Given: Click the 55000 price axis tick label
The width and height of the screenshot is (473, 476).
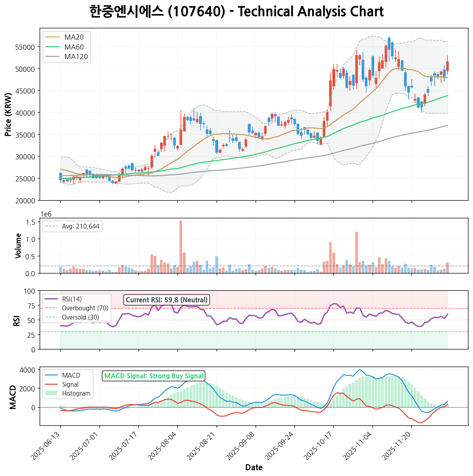Looking at the screenshot, I should pos(25,47).
